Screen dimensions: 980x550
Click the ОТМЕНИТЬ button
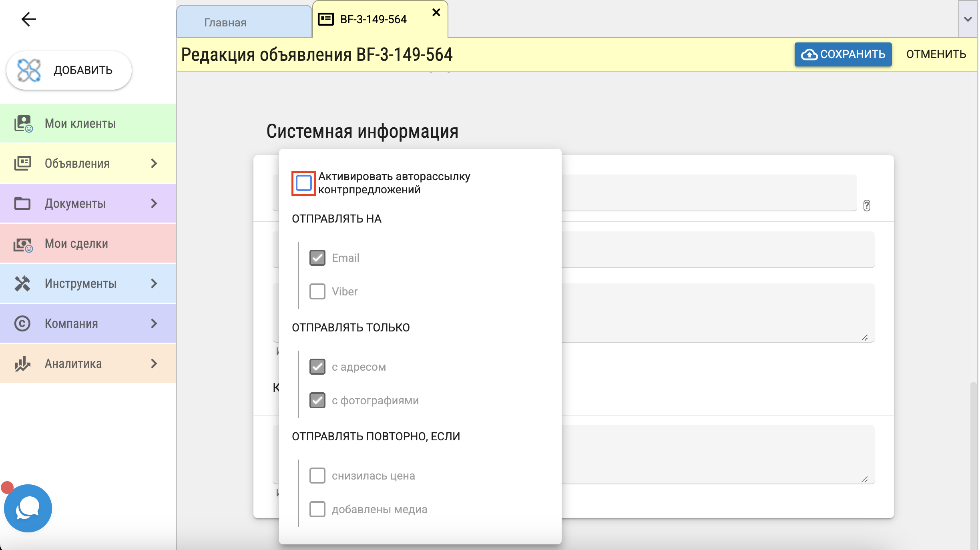pos(936,54)
